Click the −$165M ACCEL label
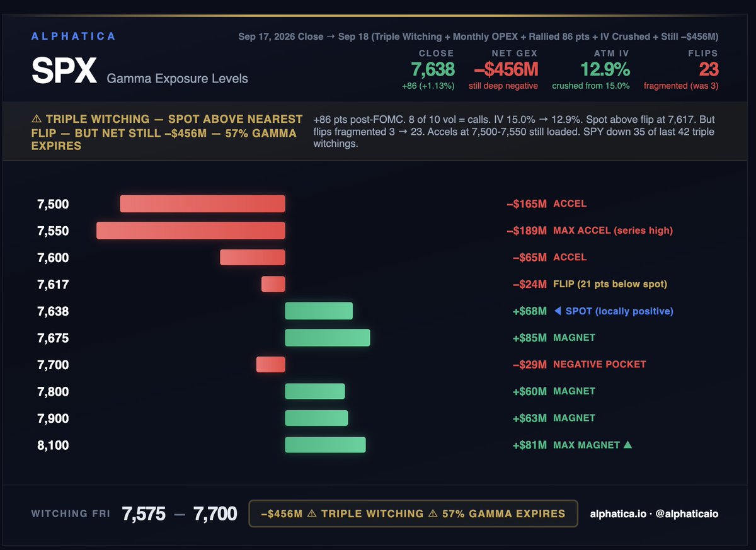This screenshot has height=550, width=756. 546,204
